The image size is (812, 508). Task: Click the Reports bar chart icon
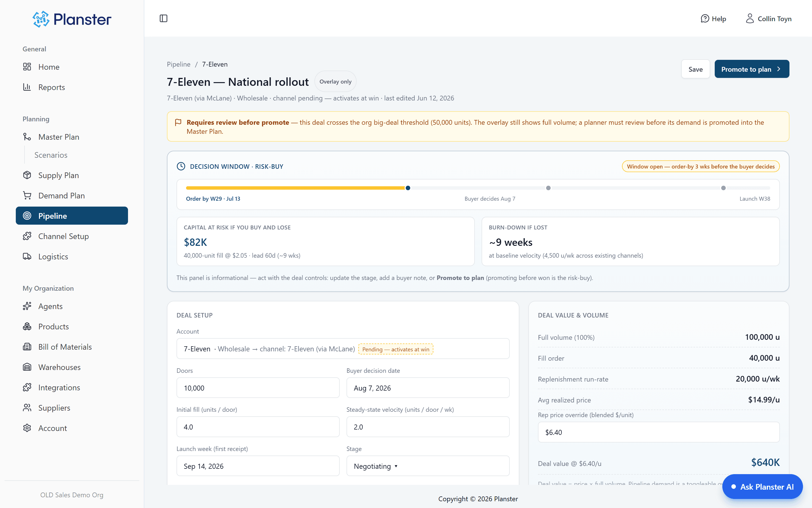tap(27, 87)
